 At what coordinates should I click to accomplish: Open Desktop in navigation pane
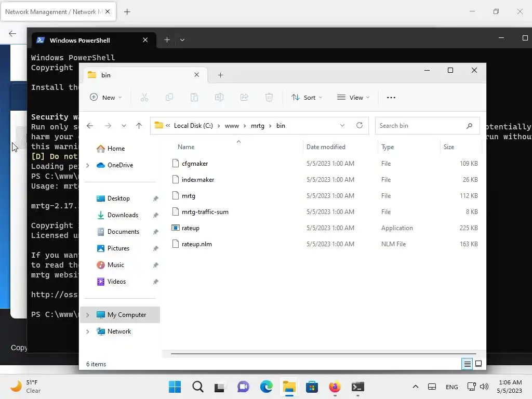[118, 198]
